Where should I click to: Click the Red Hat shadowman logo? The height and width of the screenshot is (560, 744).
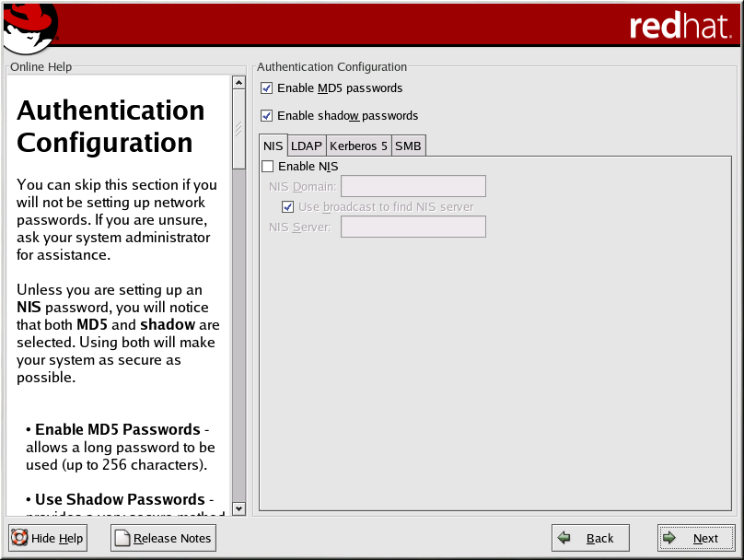(29, 28)
